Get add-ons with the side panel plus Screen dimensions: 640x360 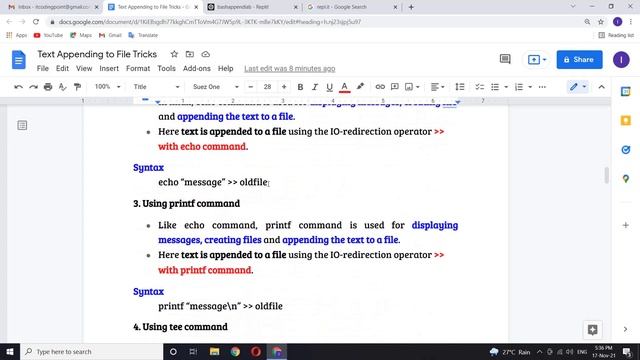point(625,225)
